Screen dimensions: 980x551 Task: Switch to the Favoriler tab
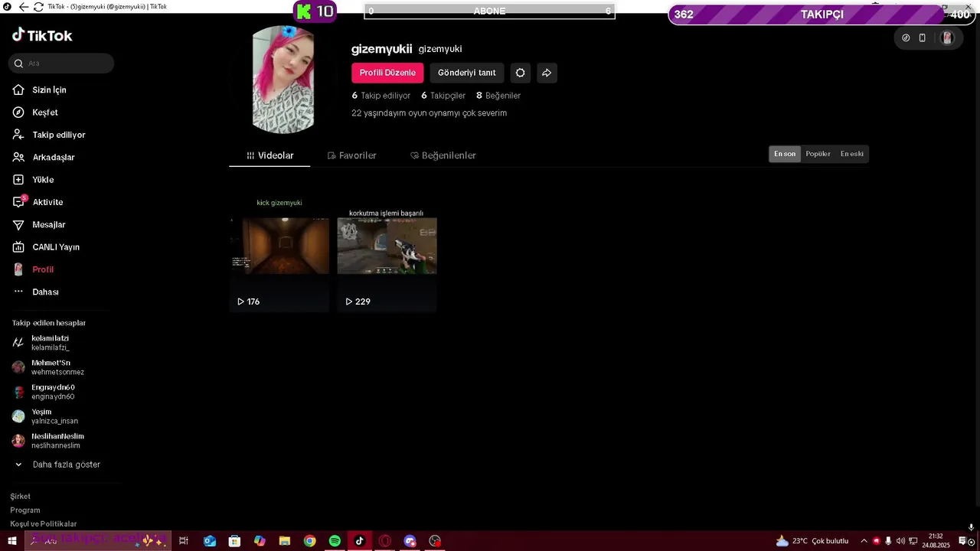[351, 155]
